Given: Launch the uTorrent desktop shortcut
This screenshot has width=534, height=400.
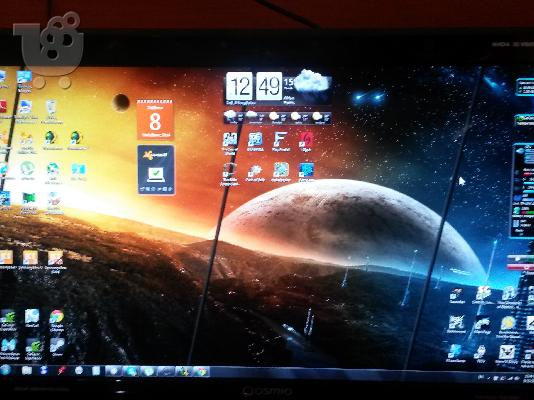Looking at the screenshot, I should click(27, 169).
